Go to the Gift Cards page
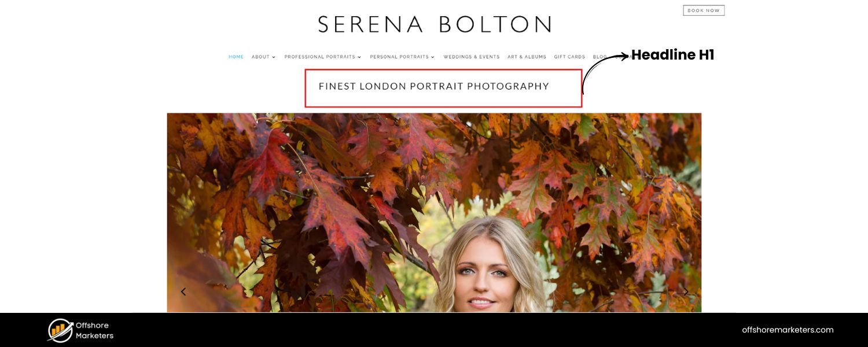This screenshot has height=347, width=868. tap(569, 57)
